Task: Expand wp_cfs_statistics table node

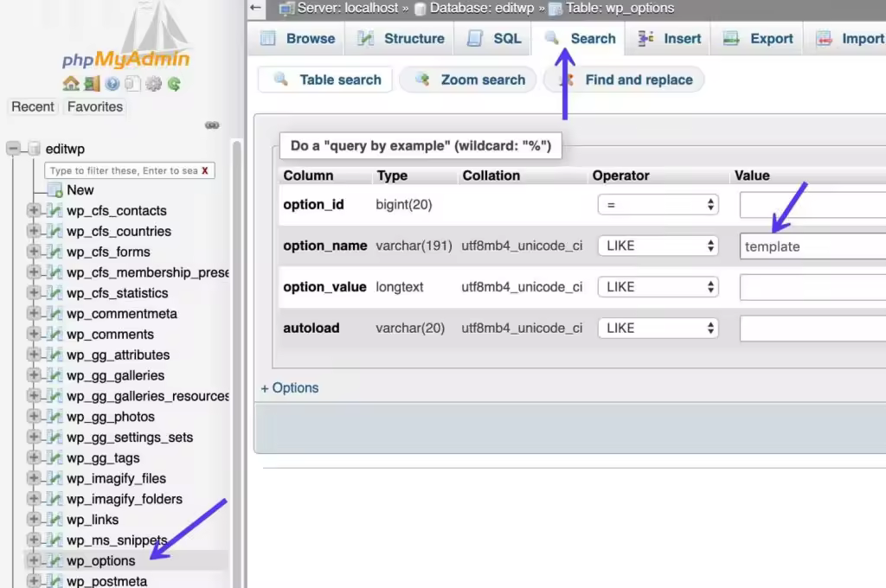Action: tap(34, 292)
